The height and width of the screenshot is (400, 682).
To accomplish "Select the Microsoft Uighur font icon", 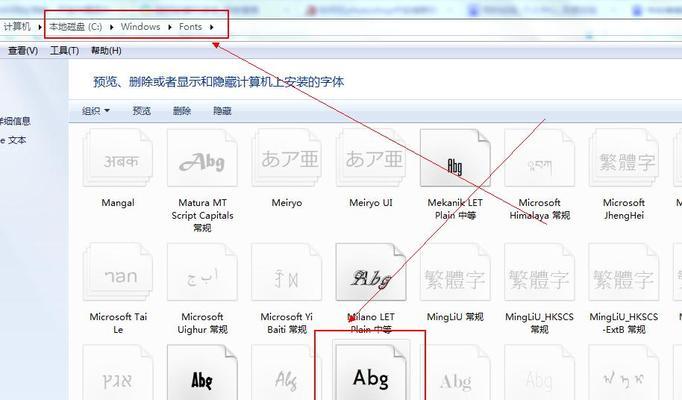I will pos(202,273).
